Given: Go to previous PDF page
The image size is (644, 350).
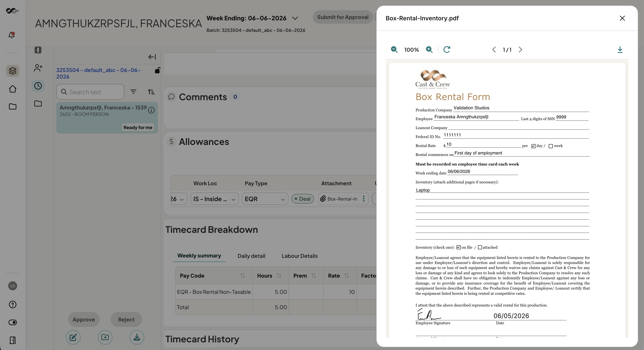Looking at the screenshot, I should (x=494, y=50).
